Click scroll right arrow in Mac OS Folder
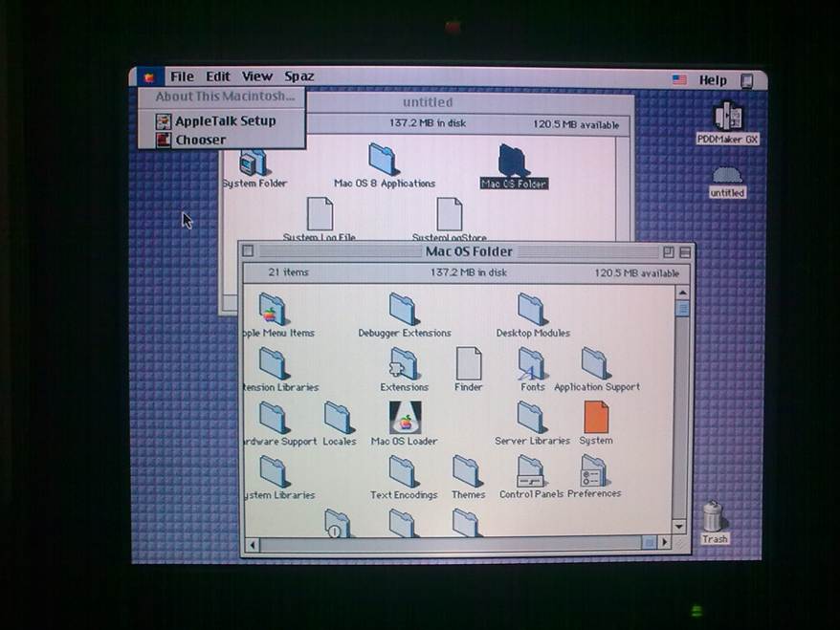The image size is (840, 630). click(x=664, y=542)
